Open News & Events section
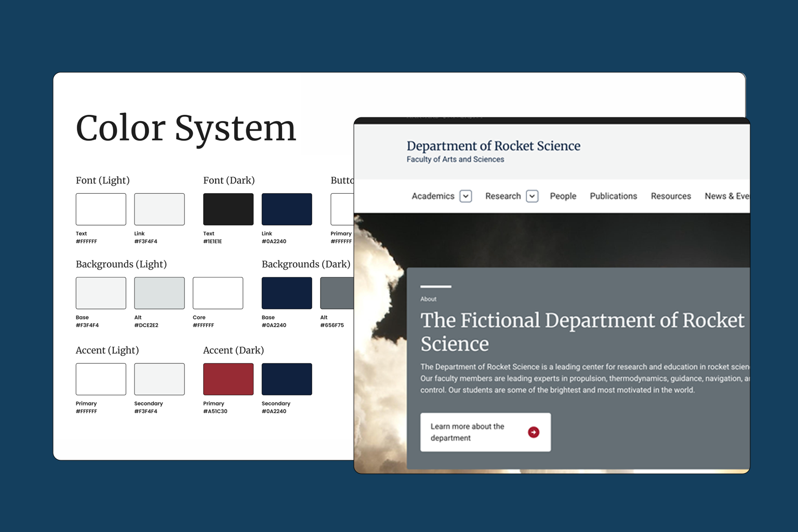Viewport: 798px width, 532px height. [727, 196]
